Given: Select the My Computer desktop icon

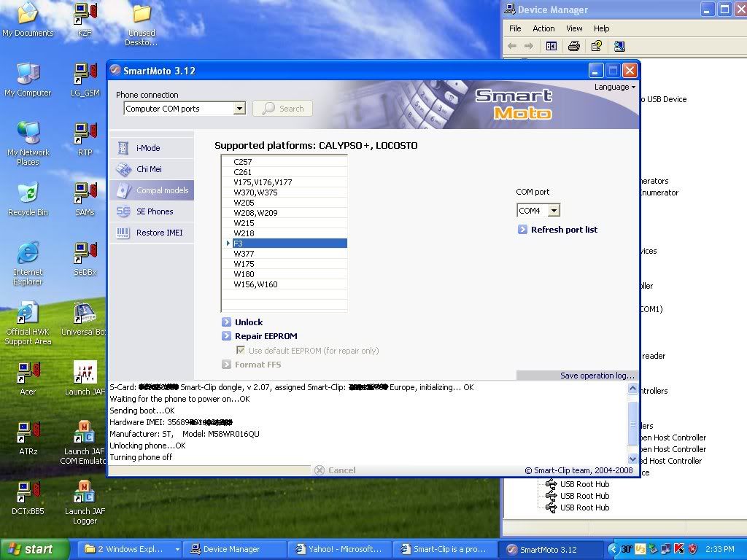Looking at the screenshot, I should coord(28,79).
